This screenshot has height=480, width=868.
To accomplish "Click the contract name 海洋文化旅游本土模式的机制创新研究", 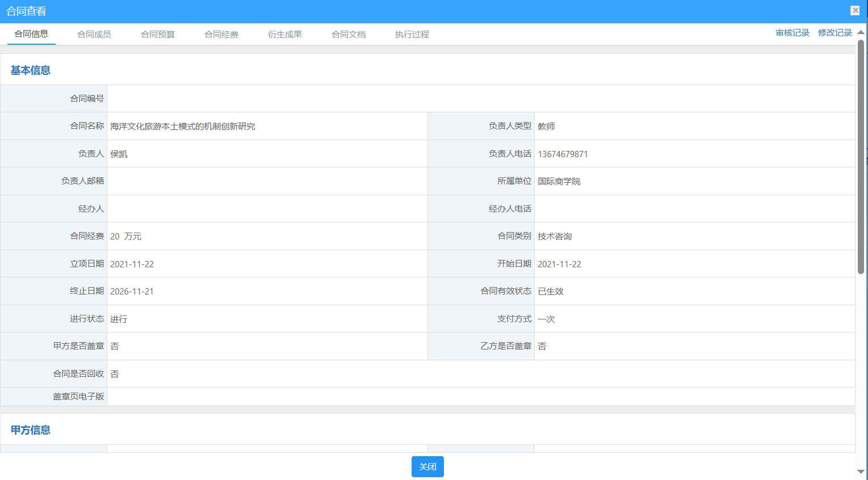I will tap(183, 126).
